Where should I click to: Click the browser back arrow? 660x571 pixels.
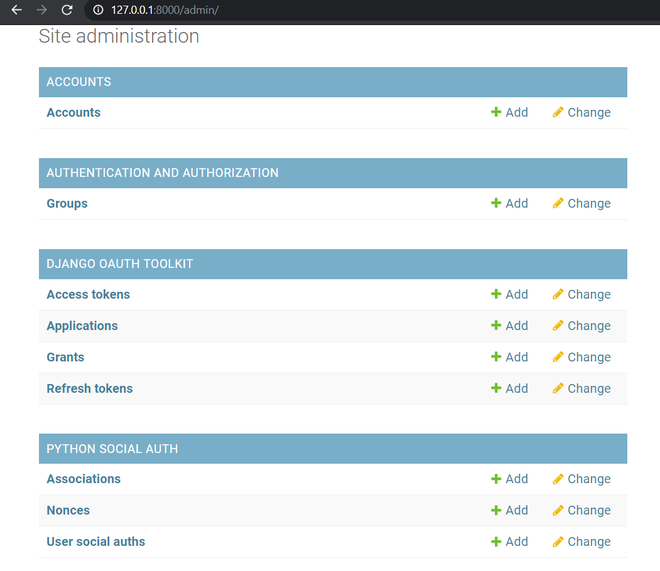16,10
